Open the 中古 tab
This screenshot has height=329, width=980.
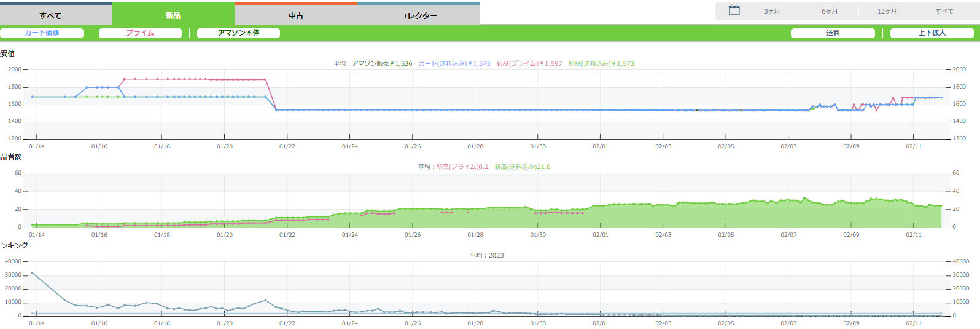(296, 15)
